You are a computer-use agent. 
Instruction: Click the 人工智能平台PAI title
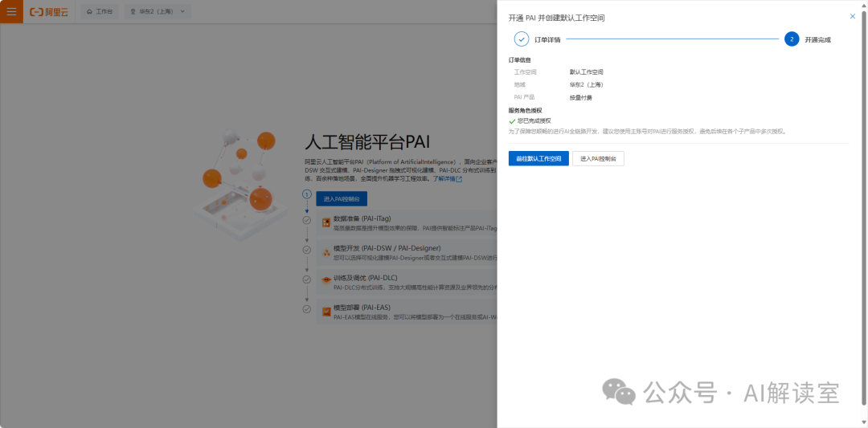tap(367, 141)
